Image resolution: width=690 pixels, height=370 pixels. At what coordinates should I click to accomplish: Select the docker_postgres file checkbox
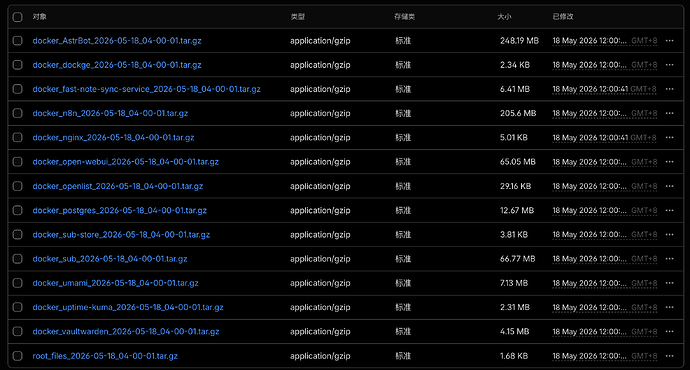pos(18,210)
